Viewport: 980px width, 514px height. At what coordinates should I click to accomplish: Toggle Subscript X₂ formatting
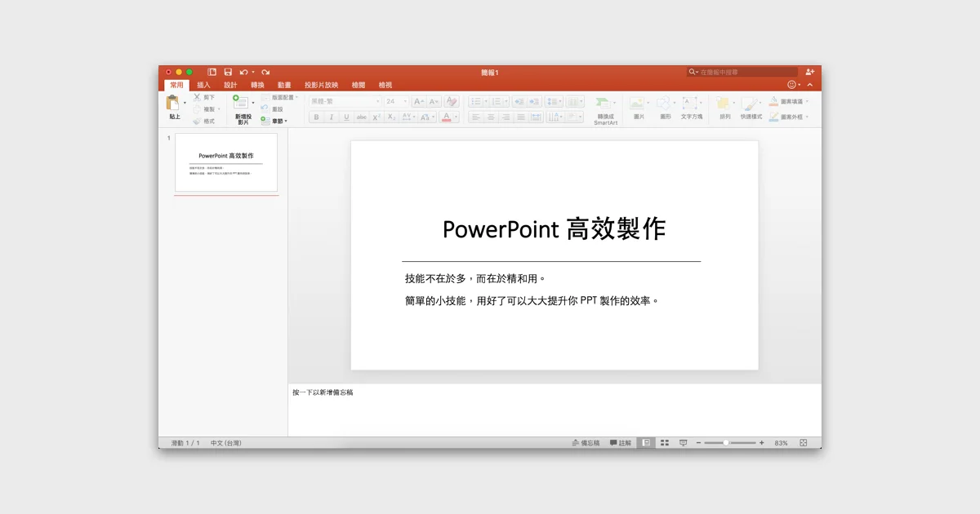[392, 117]
